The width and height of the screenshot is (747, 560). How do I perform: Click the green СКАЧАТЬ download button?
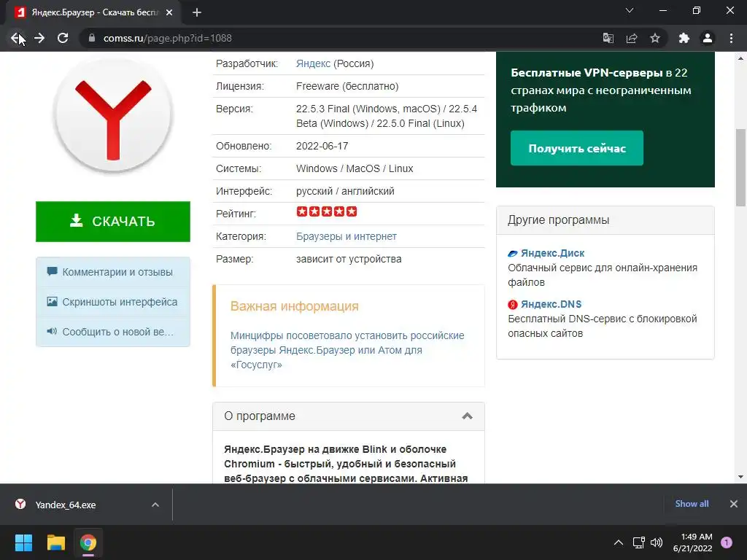113,222
